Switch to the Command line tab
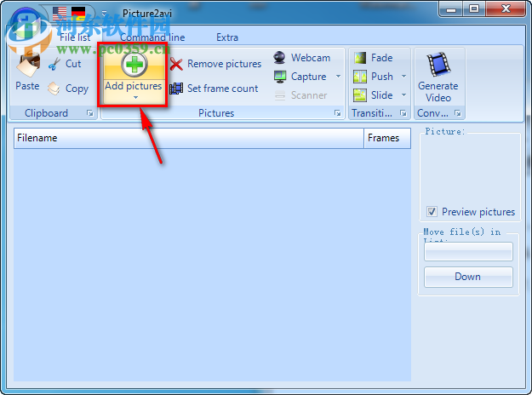This screenshot has height=395, width=532. pos(152,37)
